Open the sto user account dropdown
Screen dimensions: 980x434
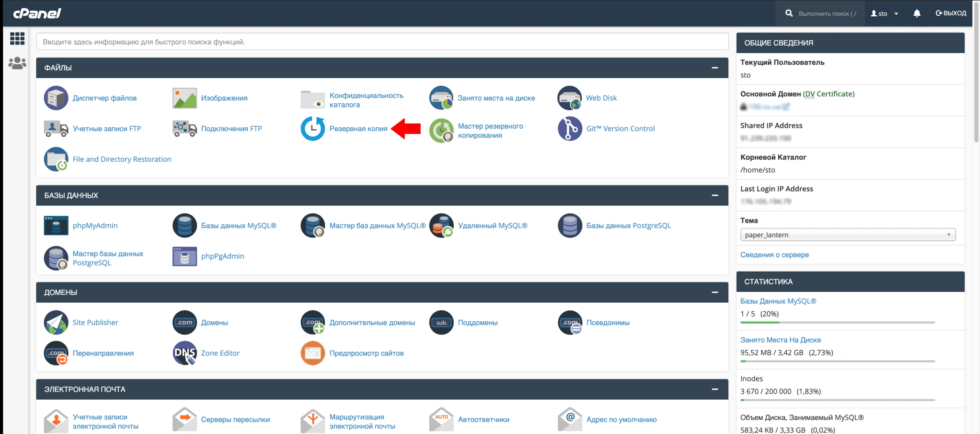(884, 13)
